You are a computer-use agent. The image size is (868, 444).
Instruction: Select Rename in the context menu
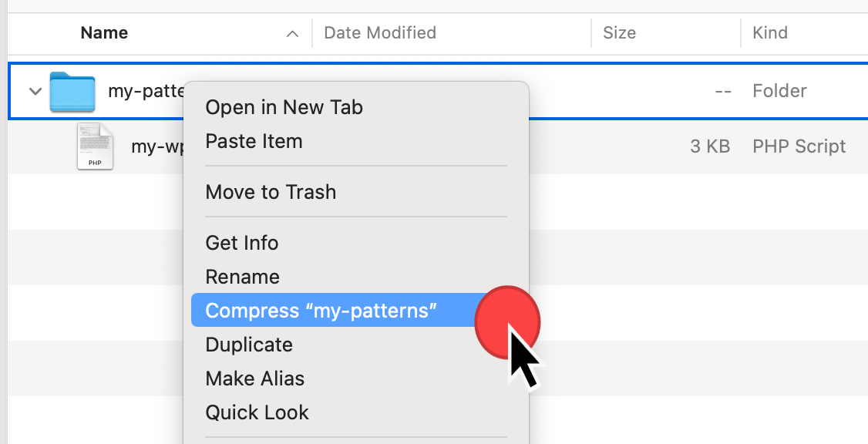click(242, 277)
